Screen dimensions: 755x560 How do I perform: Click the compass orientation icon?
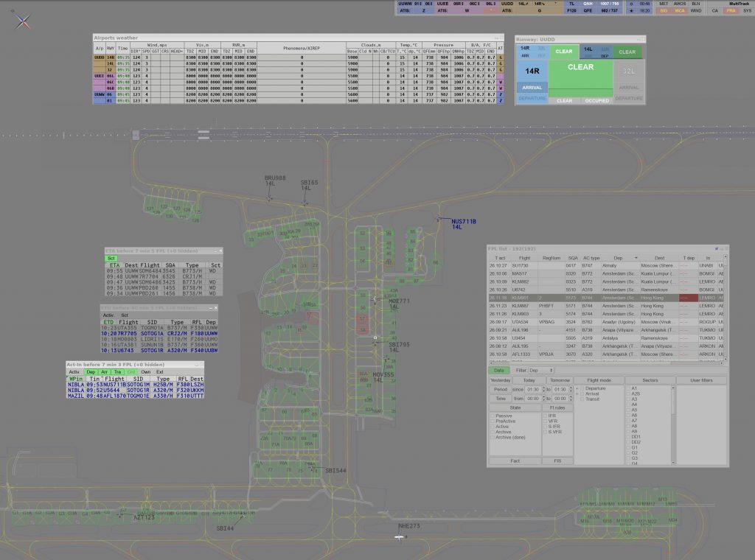pyautogui.click(x=24, y=21)
